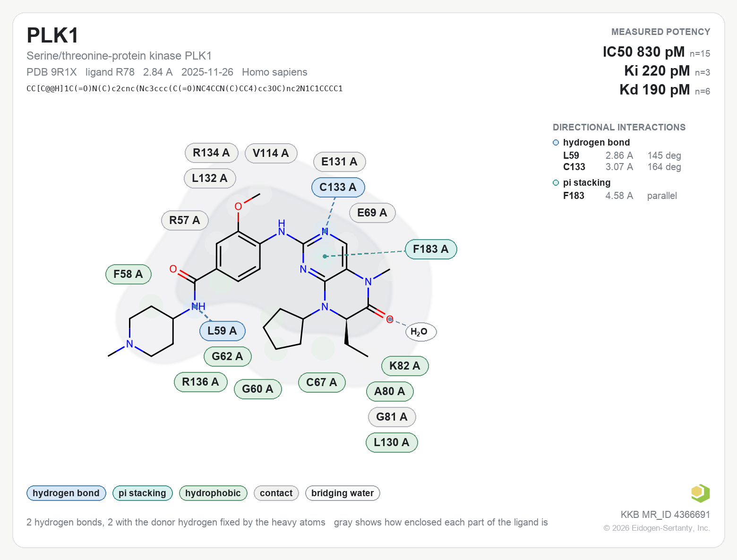Image resolution: width=737 pixels, height=560 pixels.
Task: Click the C133 A hydrogen bond residue
Action: (x=338, y=187)
